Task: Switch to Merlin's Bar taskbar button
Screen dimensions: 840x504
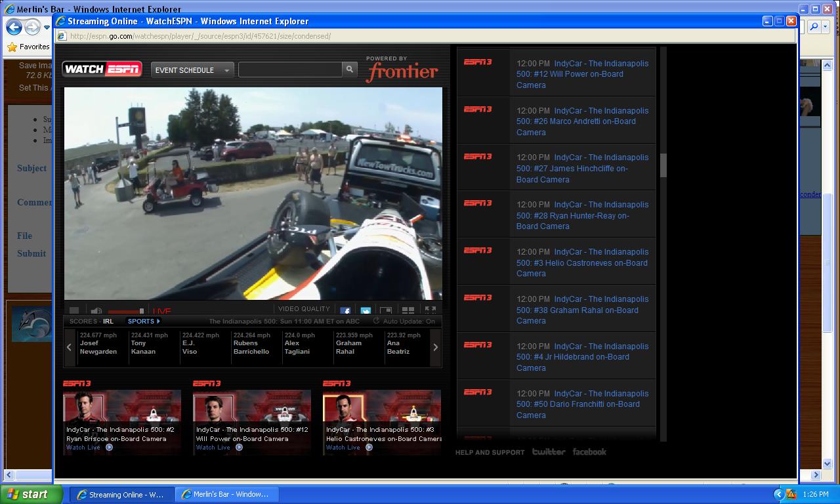Action: pyautogui.click(x=226, y=494)
